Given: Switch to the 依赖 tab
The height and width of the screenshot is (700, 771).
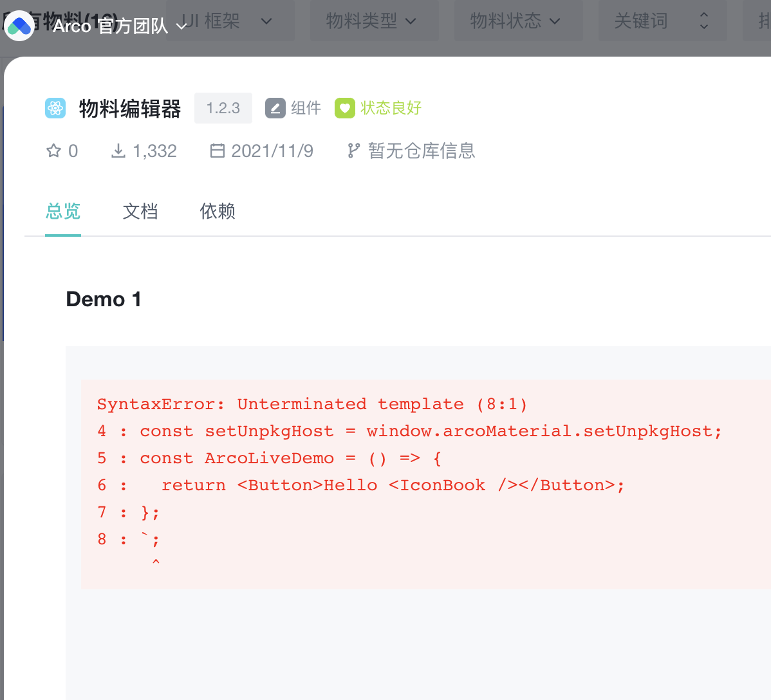Looking at the screenshot, I should pos(218,212).
